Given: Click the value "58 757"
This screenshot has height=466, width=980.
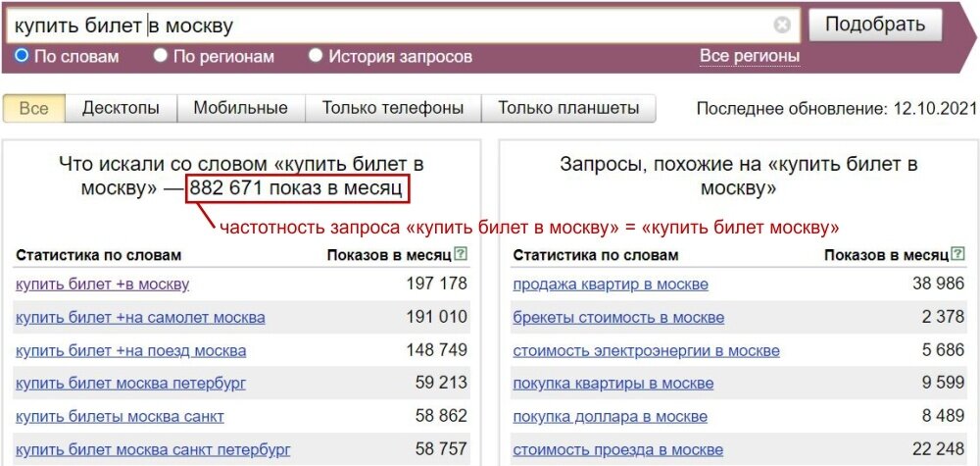Looking at the screenshot, I should pos(441,448).
